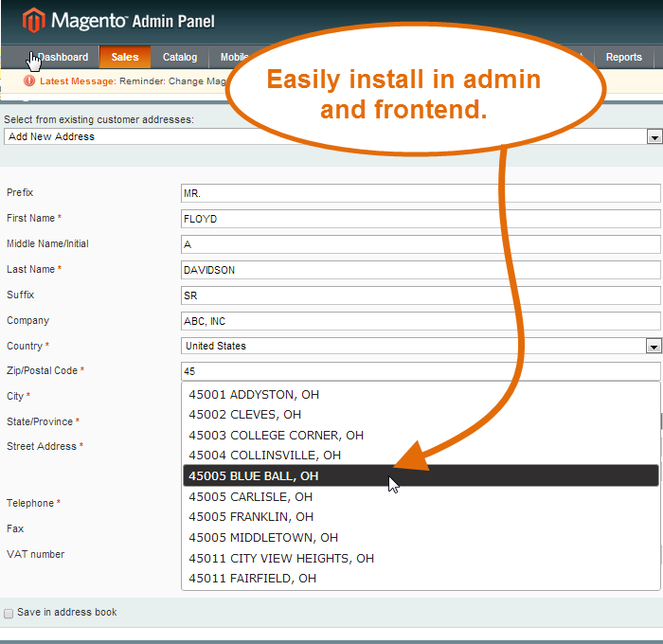Screen dimensions: 663x644
Task: Click the Magento logo icon
Action: [x=33, y=21]
